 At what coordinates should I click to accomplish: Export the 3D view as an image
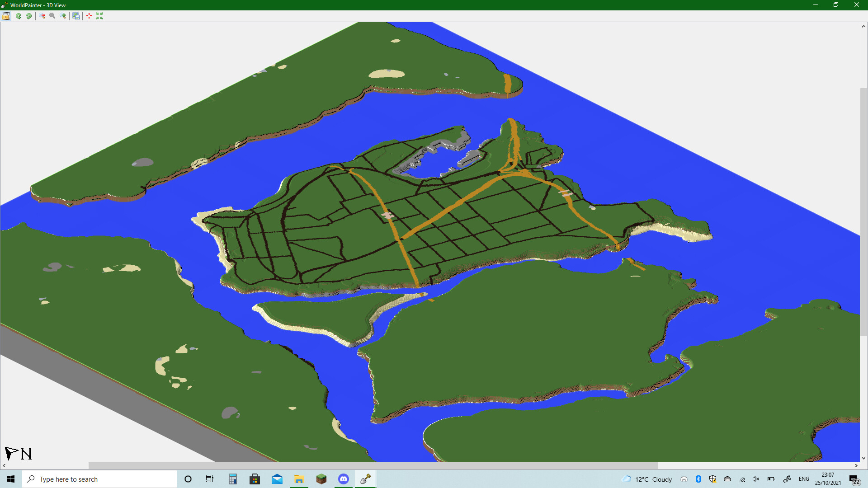[x=76, y=16]
